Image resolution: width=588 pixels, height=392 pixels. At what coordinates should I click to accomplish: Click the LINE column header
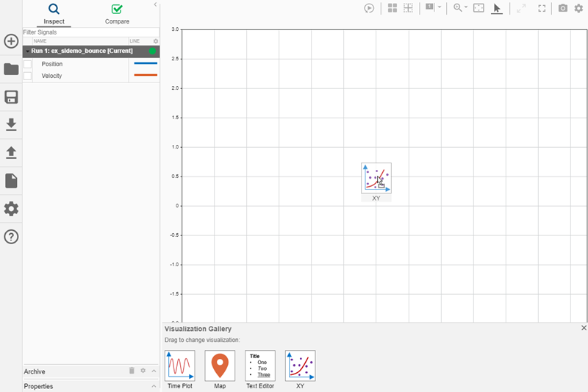pyautogui.click(x=135, y=41)
